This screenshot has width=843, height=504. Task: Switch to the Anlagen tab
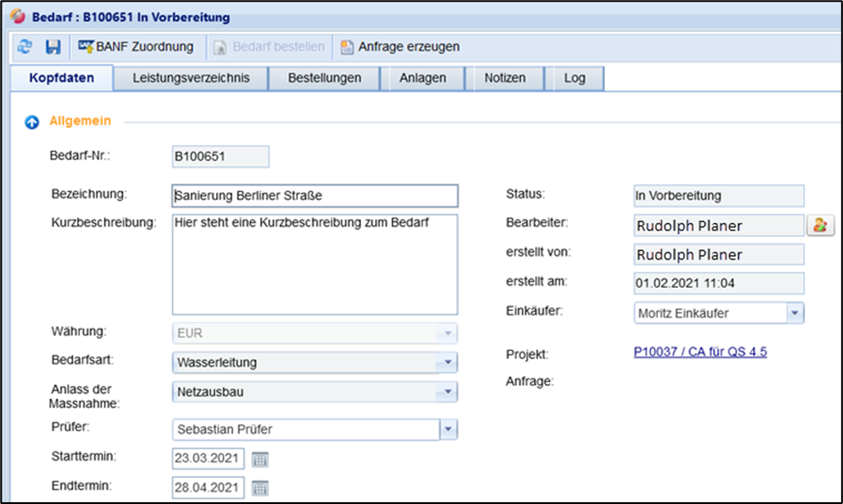(422, 78)
